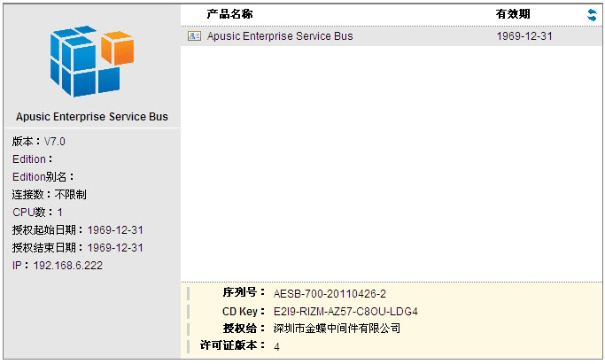Click the 版本 V7.0 text

[39, 142]
